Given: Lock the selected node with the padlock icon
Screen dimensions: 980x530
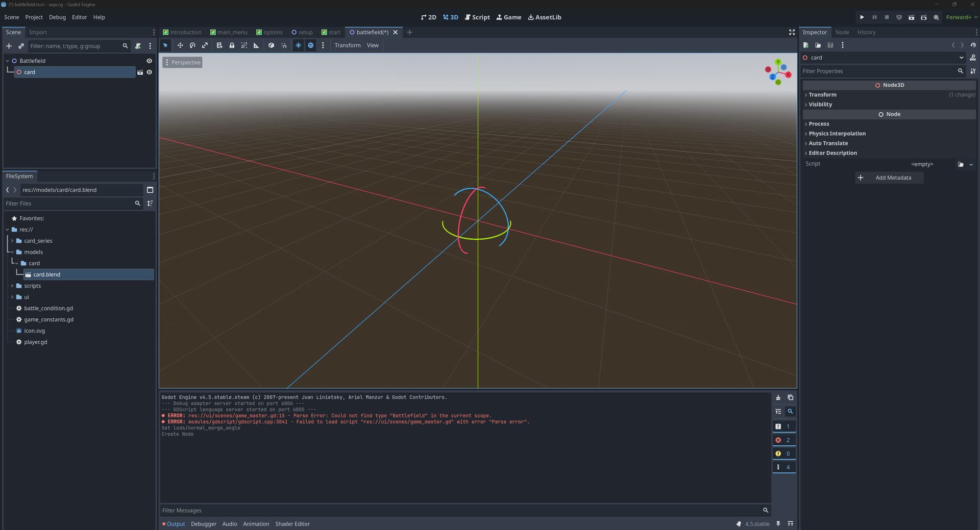Looking at the screenshot, I should pyautogui.click(x=232, y=45).
